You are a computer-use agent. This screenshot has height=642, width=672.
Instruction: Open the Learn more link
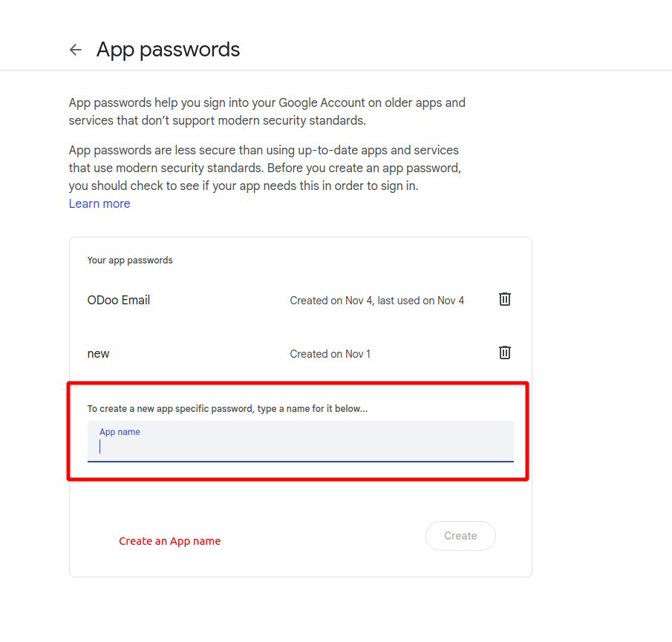point(100,203)
